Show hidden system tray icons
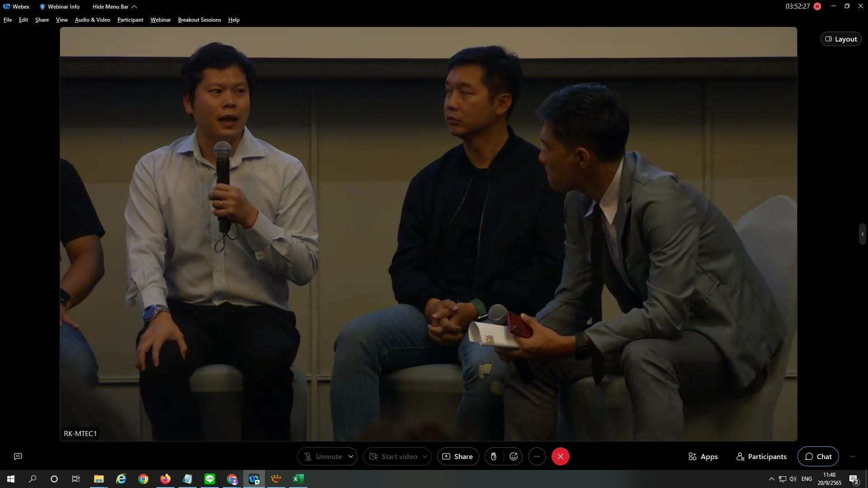 pos(772,479)
